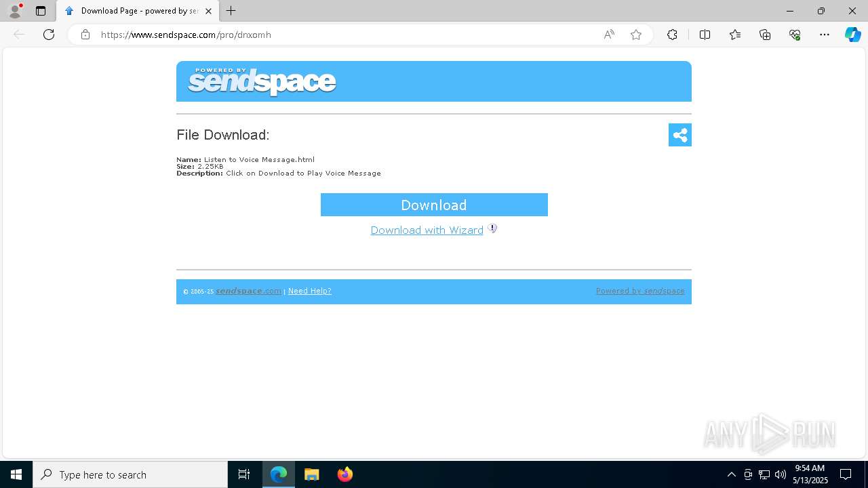The height and width of the screenshot is (488, 868).
Task: Open the tab actions menu icon
Action: pos(41,11)
